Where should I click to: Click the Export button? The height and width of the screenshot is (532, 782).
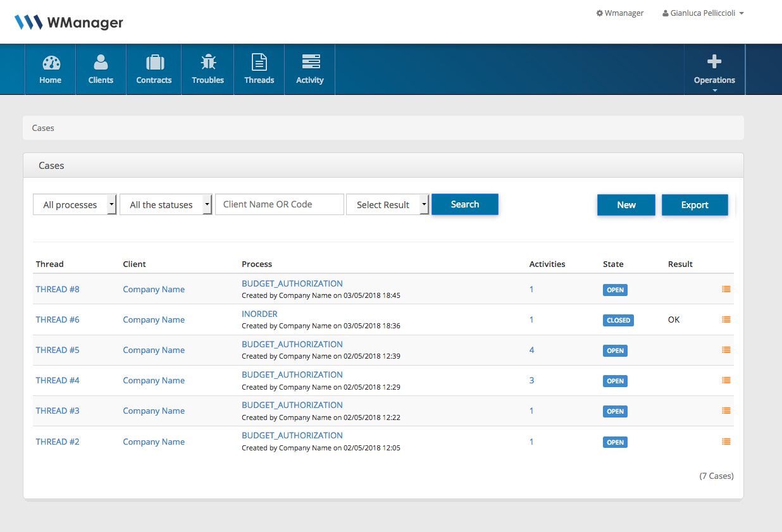coord(695,205)
